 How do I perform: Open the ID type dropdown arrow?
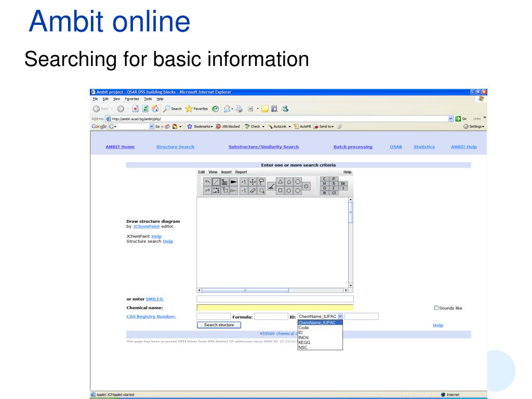tap(340, 316)
